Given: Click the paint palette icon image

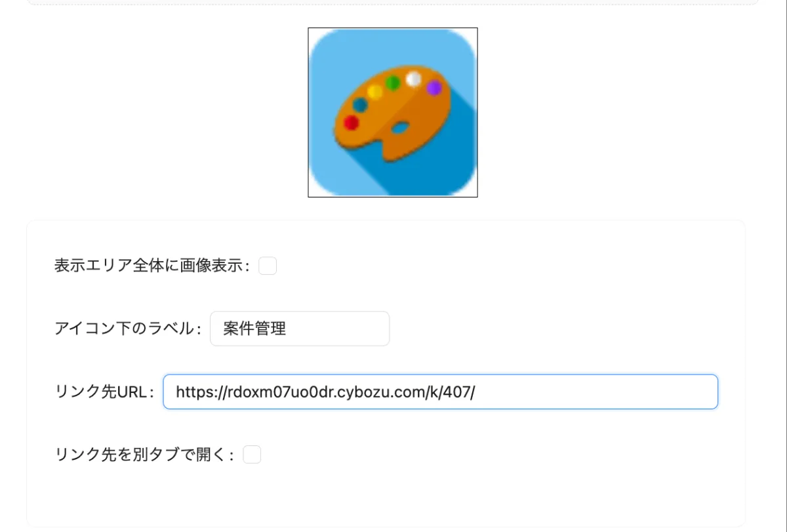Looking at the screenshot, I should point(393,112).
